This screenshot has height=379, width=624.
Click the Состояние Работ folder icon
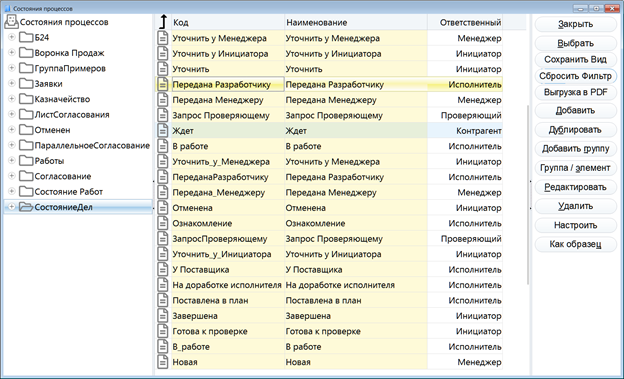pyautogui.click(x=26, y=191)
